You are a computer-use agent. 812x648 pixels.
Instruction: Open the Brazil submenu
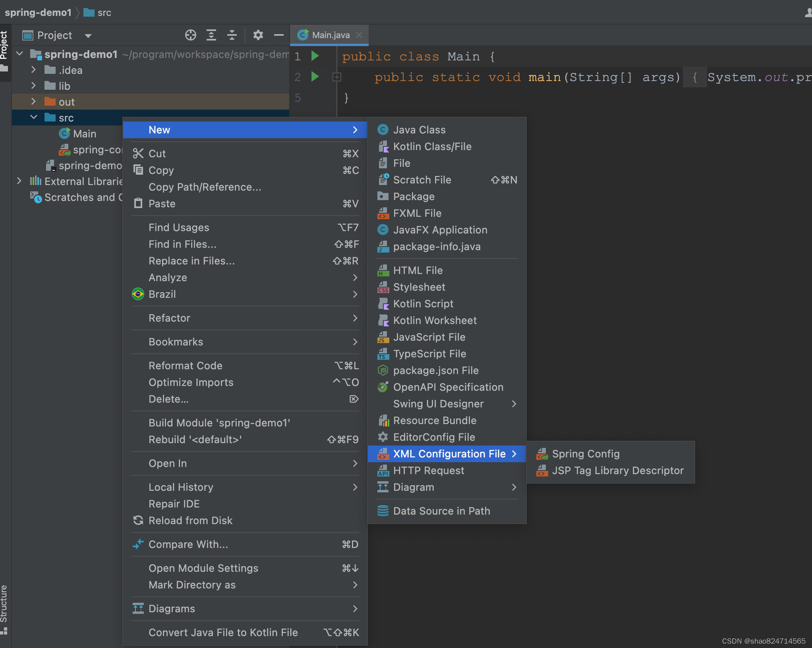[245, 294]
